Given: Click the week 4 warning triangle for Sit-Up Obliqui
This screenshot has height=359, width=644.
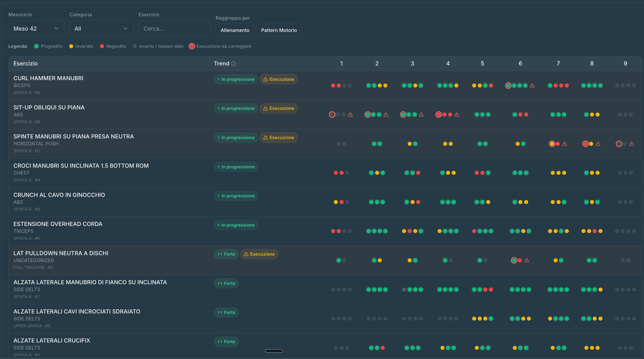Looking at the screenshot, I should pyautogui.click(x=457, y=115).
